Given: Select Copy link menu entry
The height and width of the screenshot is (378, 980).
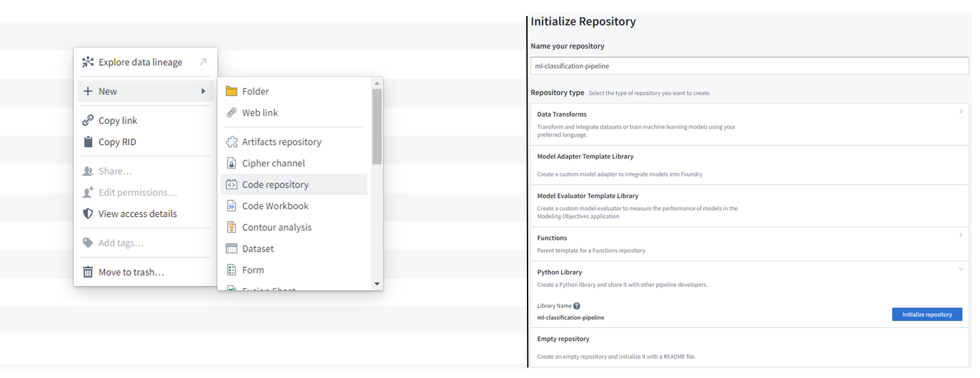Looking at the screenshot, I should 146,120.
